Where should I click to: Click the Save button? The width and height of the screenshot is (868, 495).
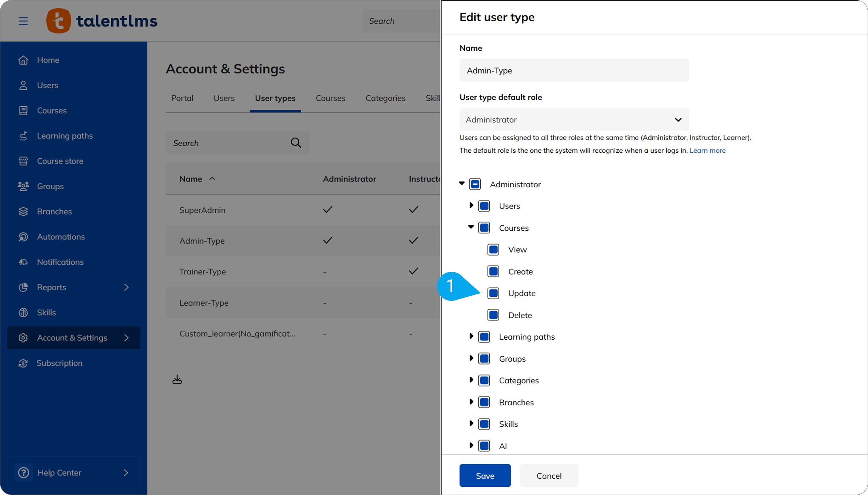coord(485,476)
